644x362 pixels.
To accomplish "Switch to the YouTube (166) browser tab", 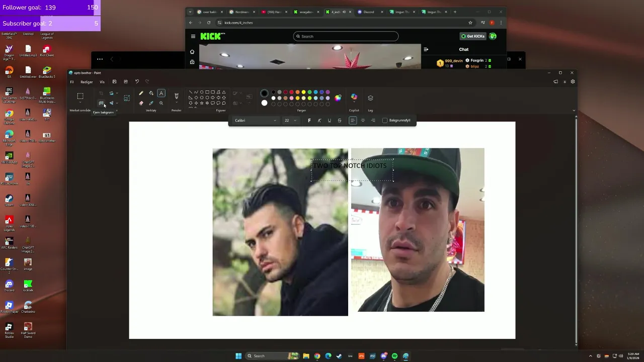I will pos(273,12).
